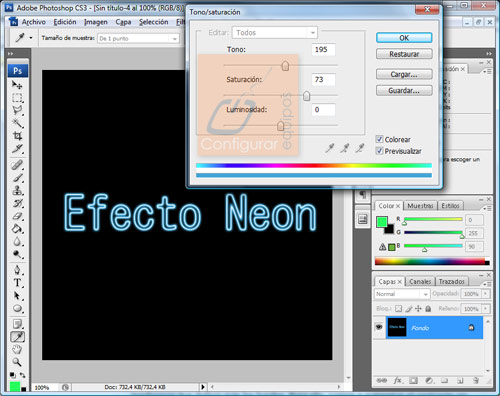Click OK in Tono/saturación dialog
This screenshot has width=500, height=396.
pos(404,38)
